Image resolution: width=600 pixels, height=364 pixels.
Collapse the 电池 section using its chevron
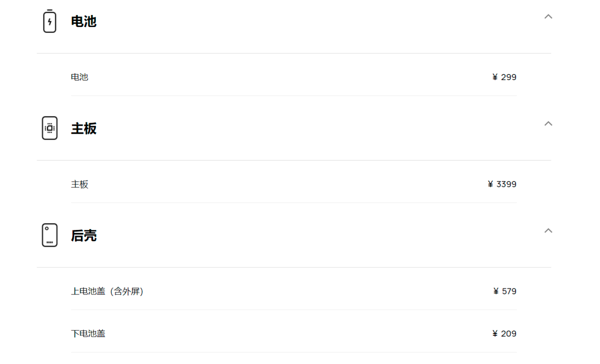[548, 16]
